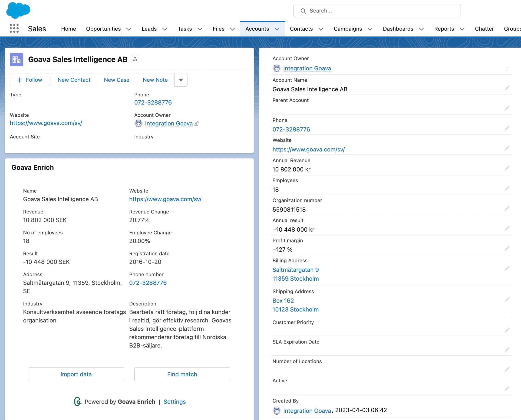Edit Employees field pencil icon
The image size is (521, 420).
(x=507, y=188)
